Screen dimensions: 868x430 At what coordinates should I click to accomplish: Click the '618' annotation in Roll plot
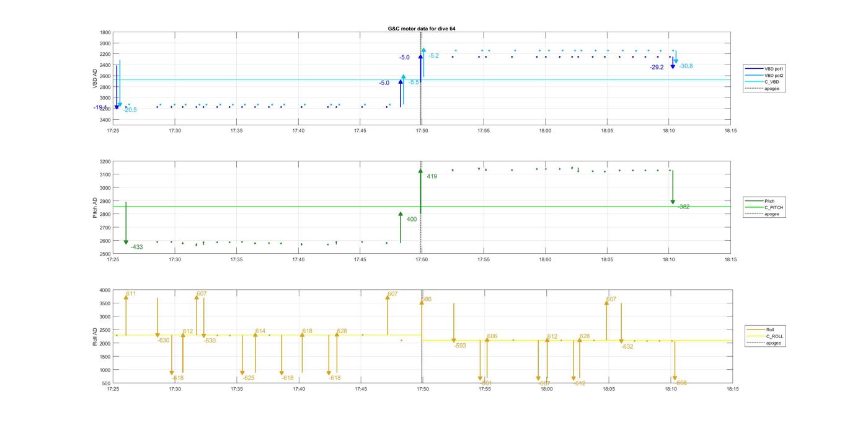(307, 331)
